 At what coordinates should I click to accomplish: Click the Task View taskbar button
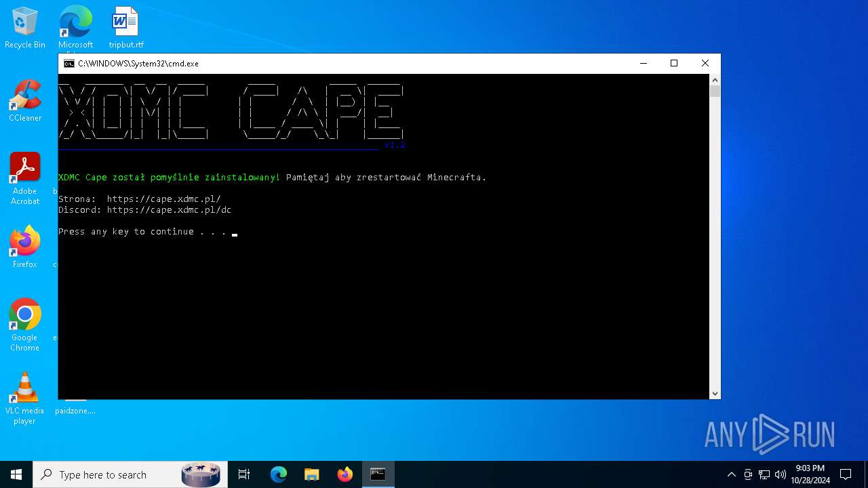(244, 474)
